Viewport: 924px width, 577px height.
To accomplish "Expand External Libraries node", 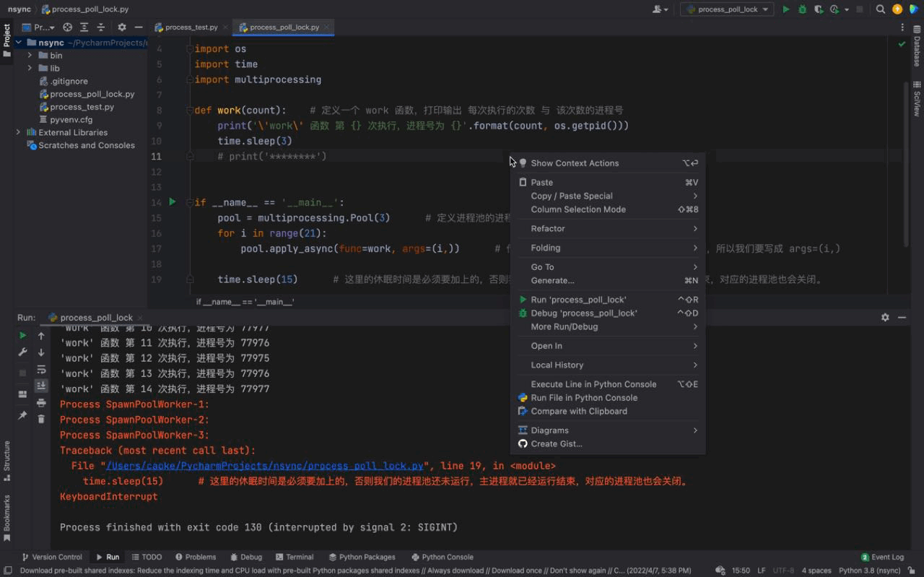I will [18, 132].
